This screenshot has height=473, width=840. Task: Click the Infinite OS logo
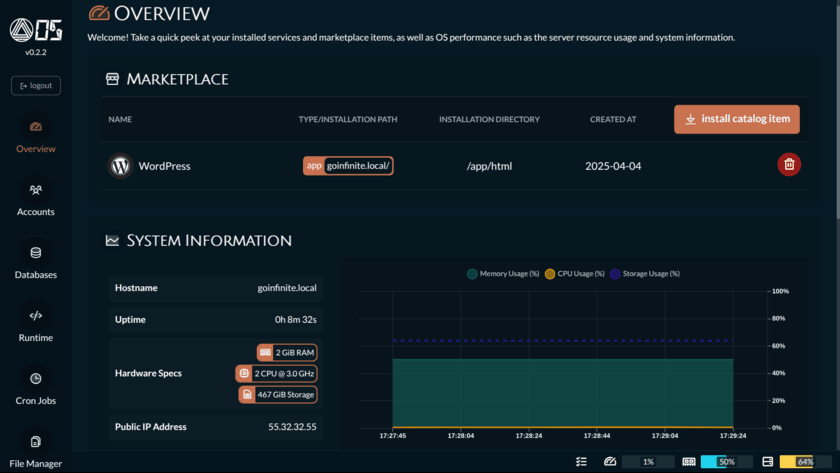coord(36,30)
